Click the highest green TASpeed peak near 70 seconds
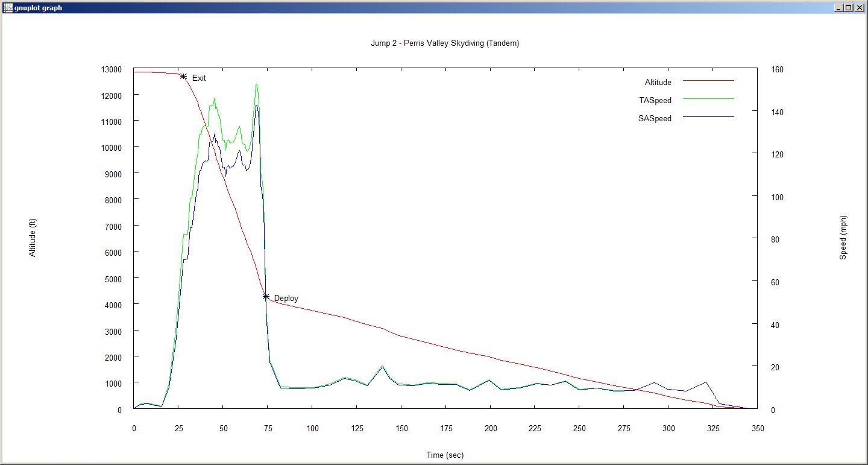This screenshot has width=868, height=465. pos(256,85)
